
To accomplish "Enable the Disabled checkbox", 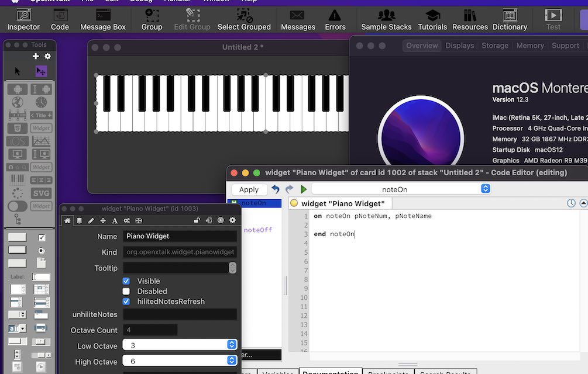I will click(x=126, y=291).
